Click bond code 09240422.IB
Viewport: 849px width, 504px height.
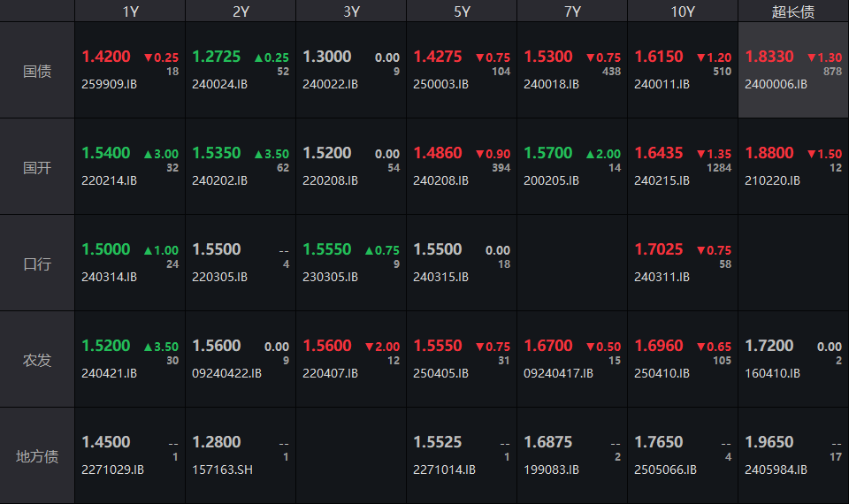226,373
